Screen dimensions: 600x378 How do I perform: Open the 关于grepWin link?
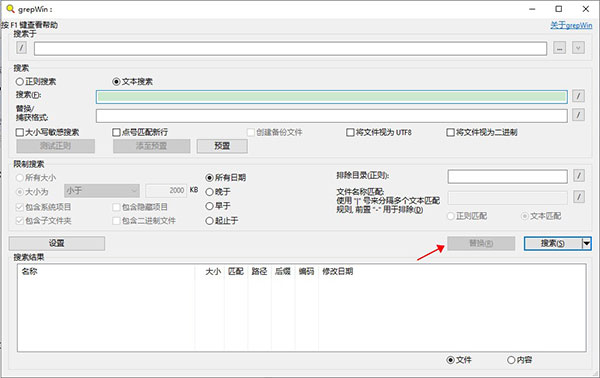click(x=571, y=25)
